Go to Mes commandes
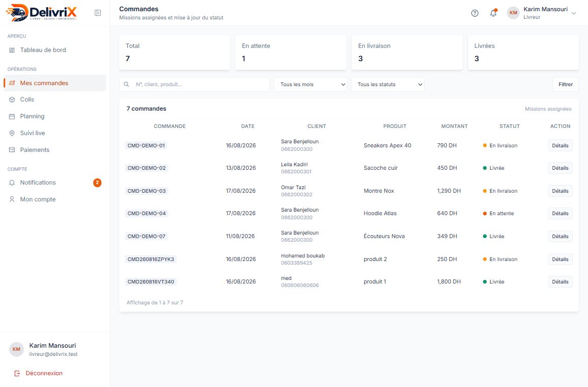The image size is (588, 387). 55,83
